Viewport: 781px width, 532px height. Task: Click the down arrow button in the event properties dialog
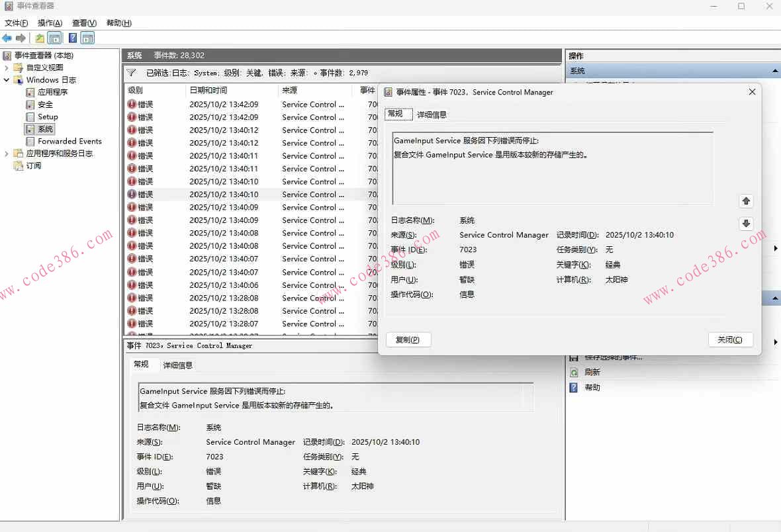point(746,224)
